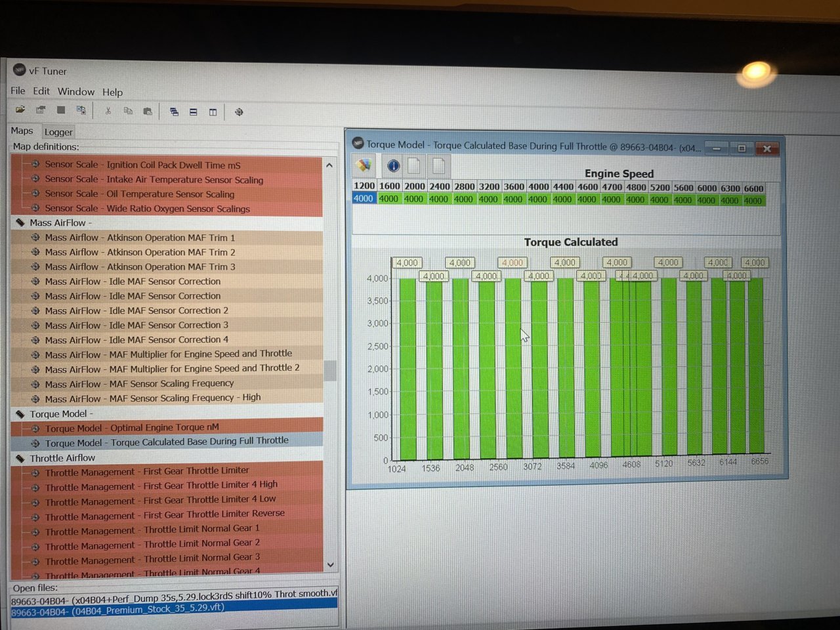Image resolution: width=840 pixels, height=630 pixels.
Task: Open the File menu
Action: [x=18, y=91]
